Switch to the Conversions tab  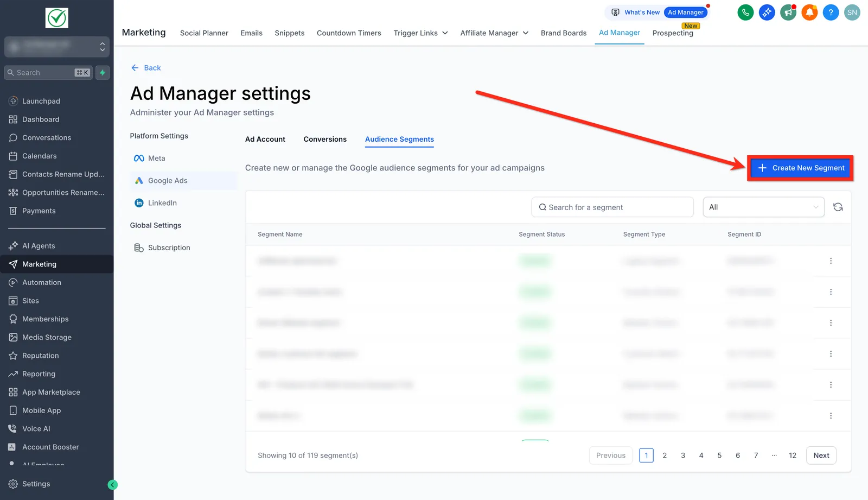(325, 140)
